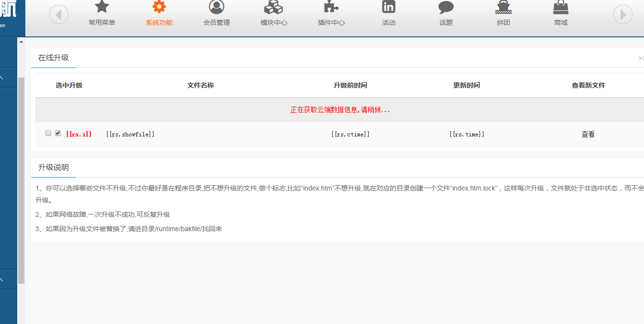Screen dimensions: 644x324
Task: Select the 系统功能 gear icon
Action: [x=159, y=7]
